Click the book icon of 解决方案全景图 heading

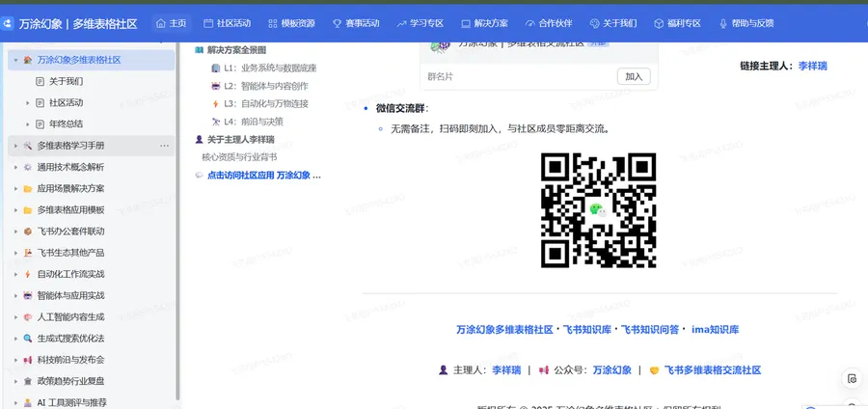click(200, 50)
